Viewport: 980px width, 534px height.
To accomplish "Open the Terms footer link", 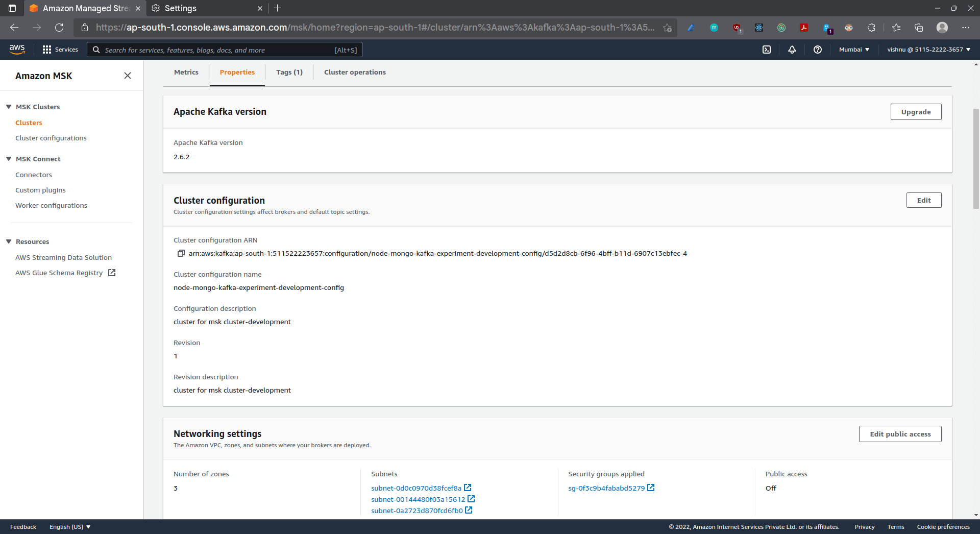I will point(896,527).
